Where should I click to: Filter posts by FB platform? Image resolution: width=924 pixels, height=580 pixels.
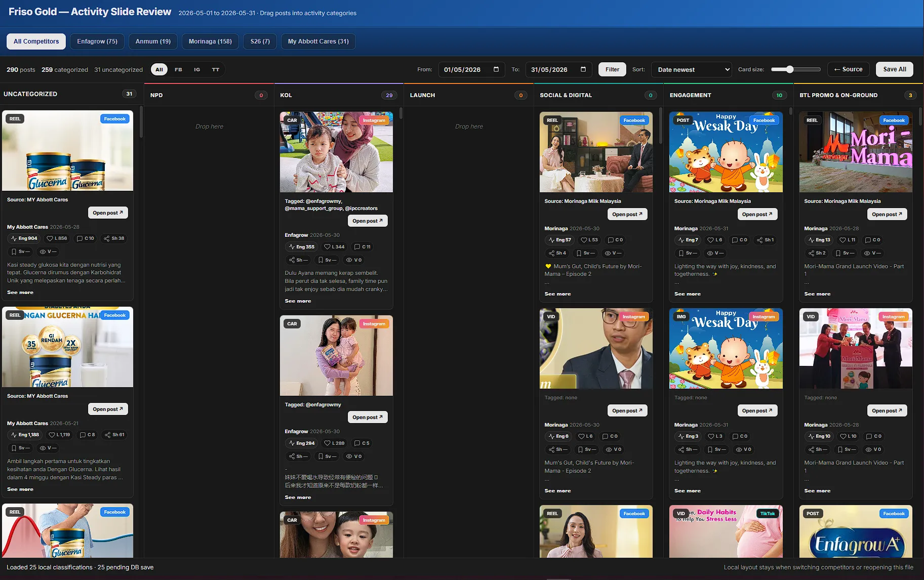pos(178,70)
